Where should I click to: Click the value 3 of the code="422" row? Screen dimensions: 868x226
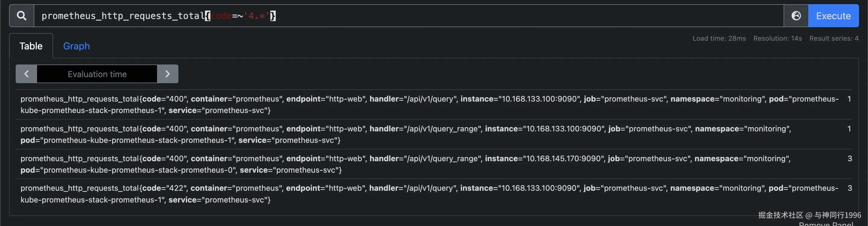coord(850,188)
